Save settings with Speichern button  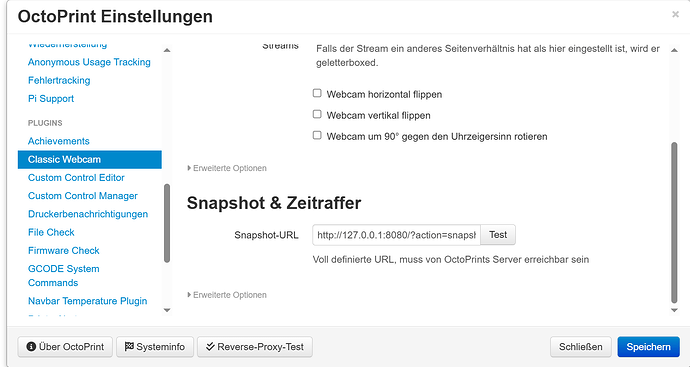[648, 347]
